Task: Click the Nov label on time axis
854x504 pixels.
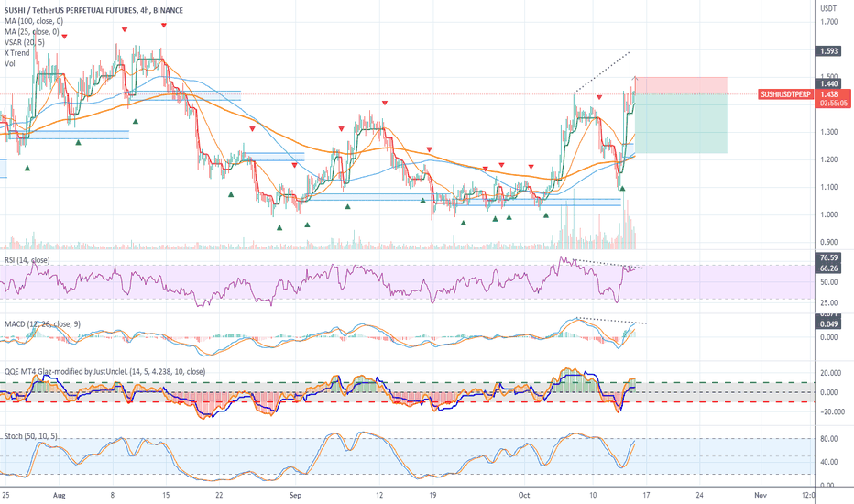Action: pos(761,495)
